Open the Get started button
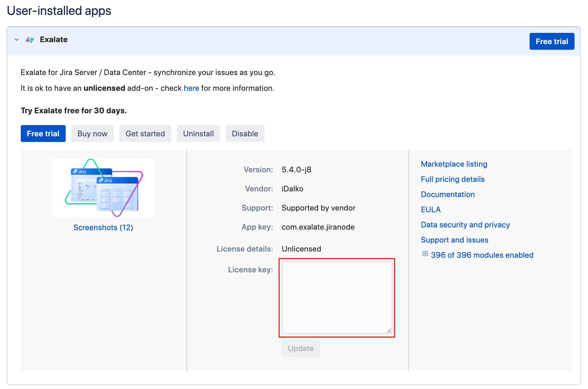The height and width of the screenshot is (389, 588). tap(145, 134)
